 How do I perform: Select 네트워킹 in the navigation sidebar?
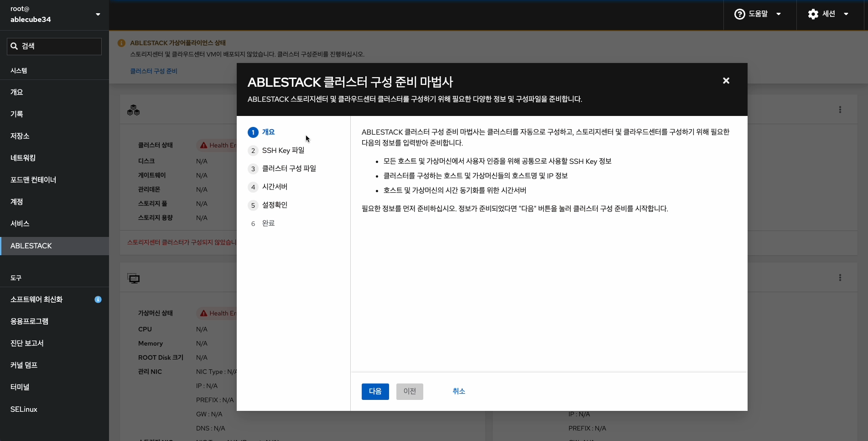pyautogui.click(x=23, y=157)
